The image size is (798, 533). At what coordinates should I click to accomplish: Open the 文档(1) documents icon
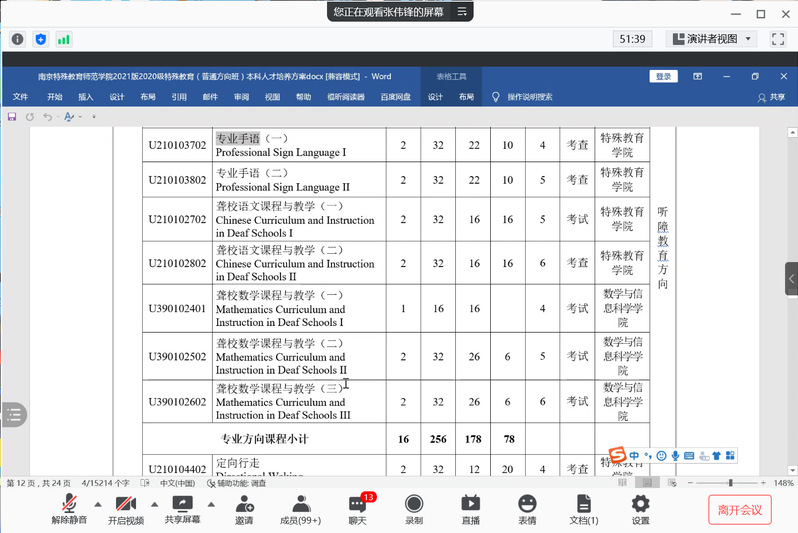584,508
